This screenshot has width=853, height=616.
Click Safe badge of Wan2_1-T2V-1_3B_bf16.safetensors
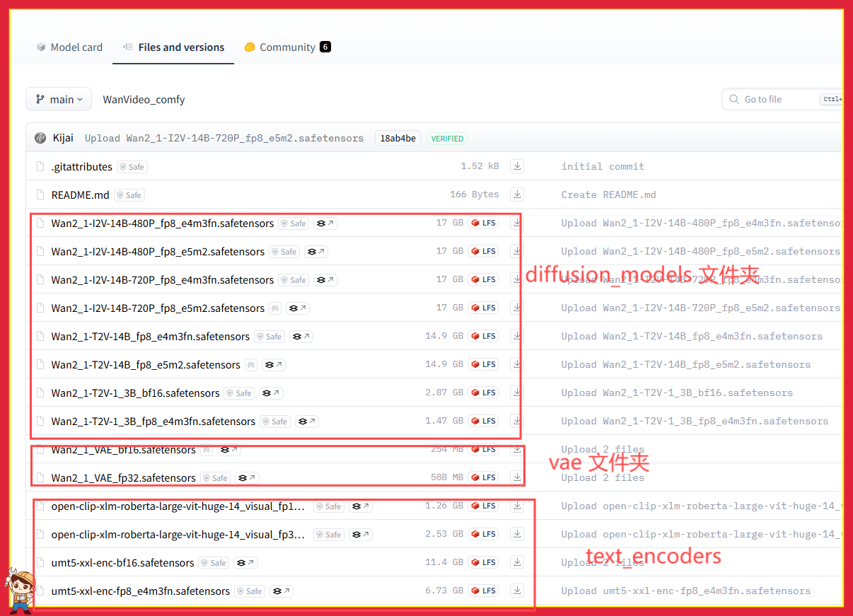point(240,393)
